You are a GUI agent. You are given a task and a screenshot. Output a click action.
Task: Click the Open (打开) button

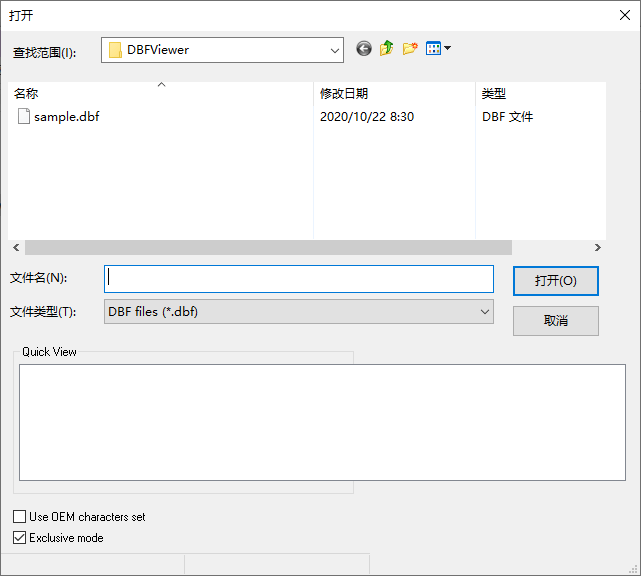coord(555,281)
